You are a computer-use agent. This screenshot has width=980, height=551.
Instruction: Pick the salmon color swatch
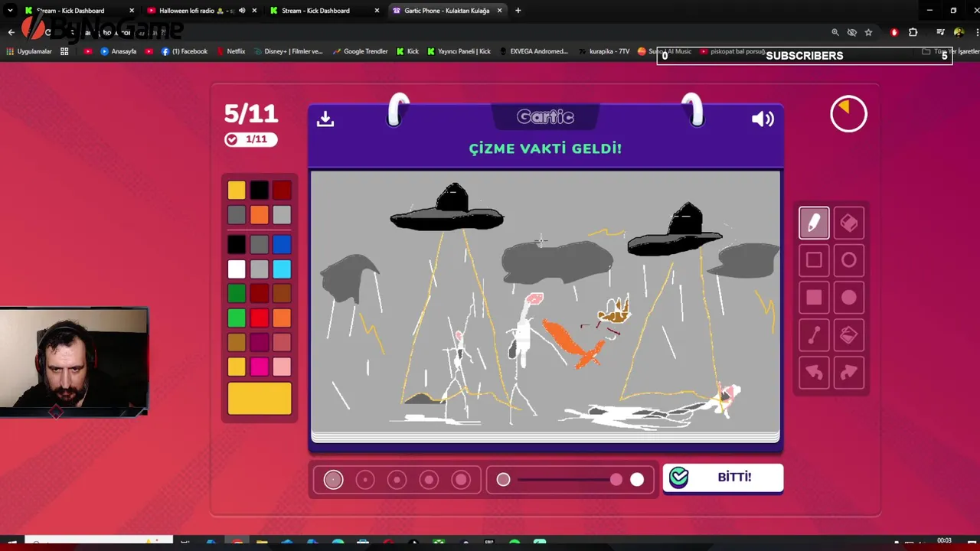(282, 342)
